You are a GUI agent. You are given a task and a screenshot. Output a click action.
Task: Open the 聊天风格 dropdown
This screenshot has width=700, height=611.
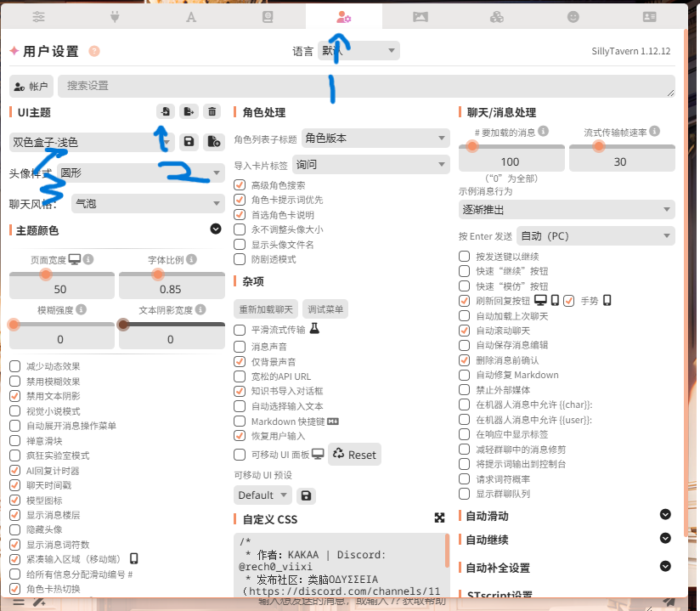click(x=147, y=203)
